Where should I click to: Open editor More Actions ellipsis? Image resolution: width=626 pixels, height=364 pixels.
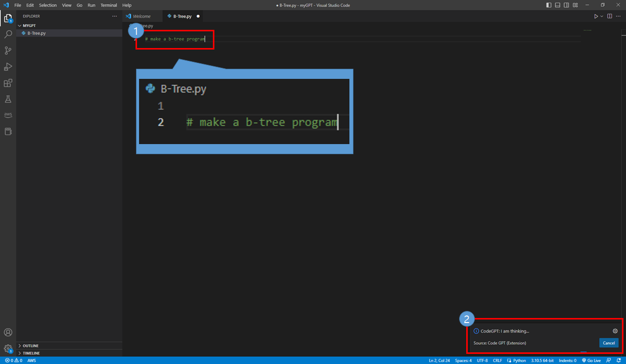point(618,16)
